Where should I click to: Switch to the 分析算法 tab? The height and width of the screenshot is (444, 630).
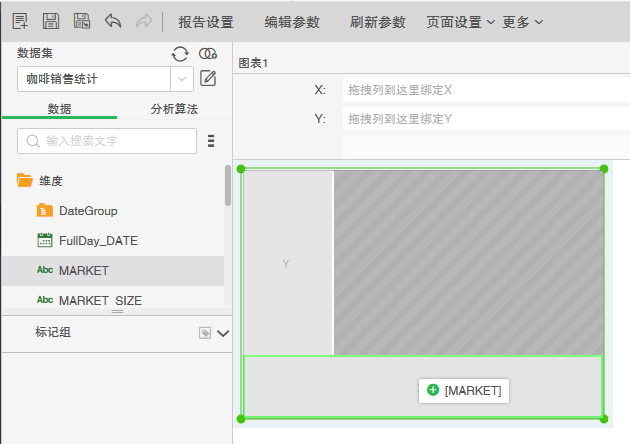pos(174,108)
